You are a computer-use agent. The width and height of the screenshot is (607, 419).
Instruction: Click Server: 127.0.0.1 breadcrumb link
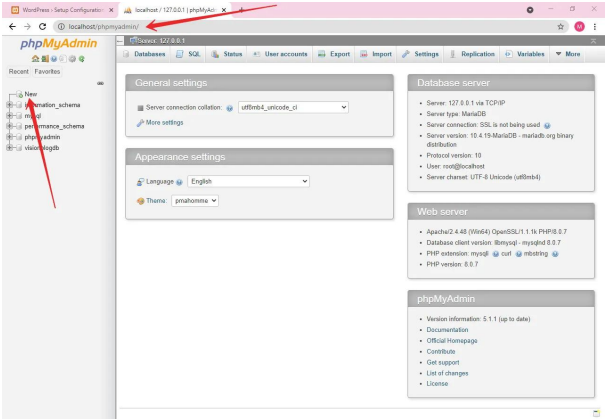[161, 41]
